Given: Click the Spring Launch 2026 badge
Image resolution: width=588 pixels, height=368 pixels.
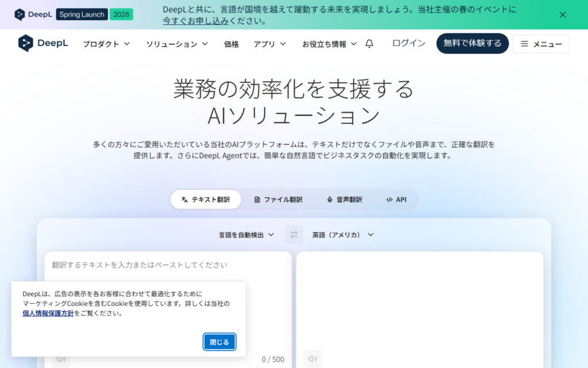Looking at the screenshot, I should coord(95,14).
